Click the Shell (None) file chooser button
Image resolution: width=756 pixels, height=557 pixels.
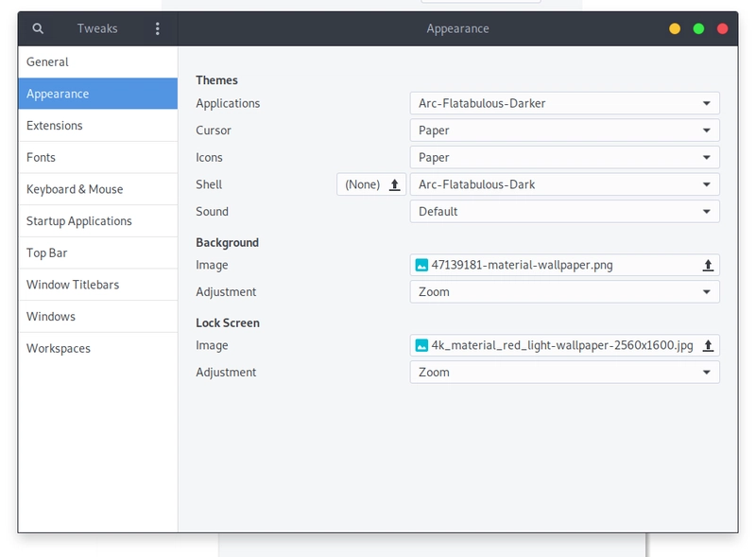pos(371,184)
